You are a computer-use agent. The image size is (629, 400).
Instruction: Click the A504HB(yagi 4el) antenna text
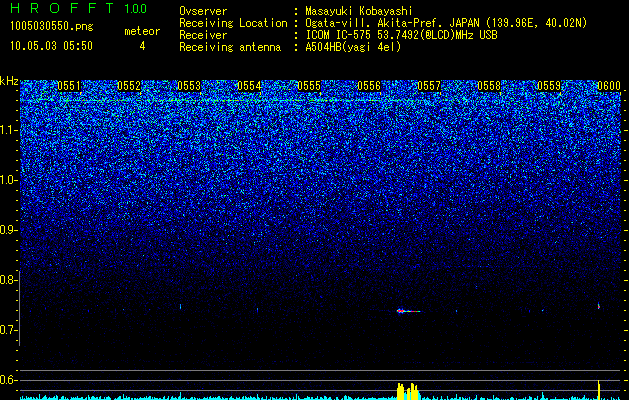coord(353,47)
